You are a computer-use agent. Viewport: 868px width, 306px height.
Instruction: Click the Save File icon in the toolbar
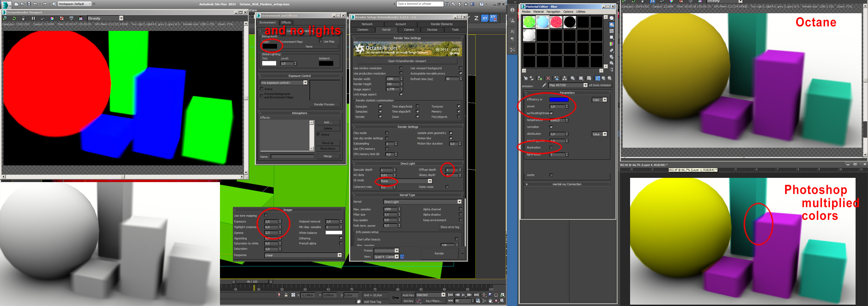29,4
